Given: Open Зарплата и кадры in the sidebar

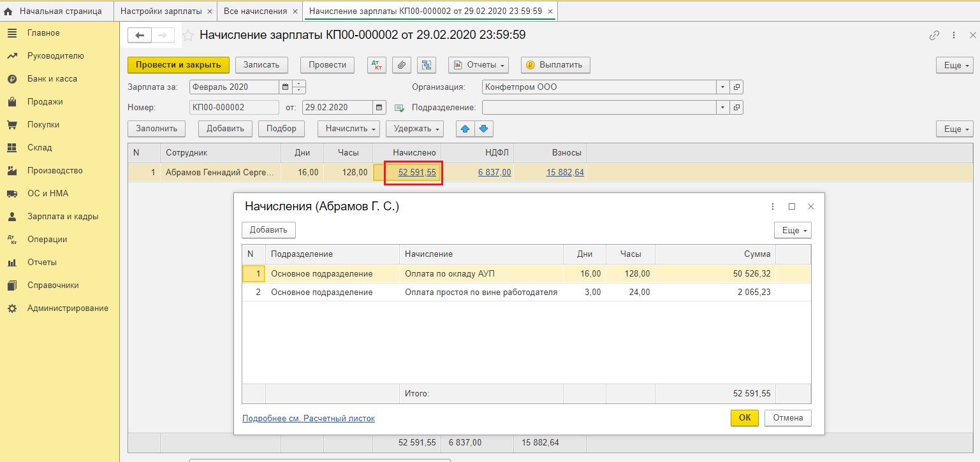Looking at the screenshot, I should tap(62, 217).
